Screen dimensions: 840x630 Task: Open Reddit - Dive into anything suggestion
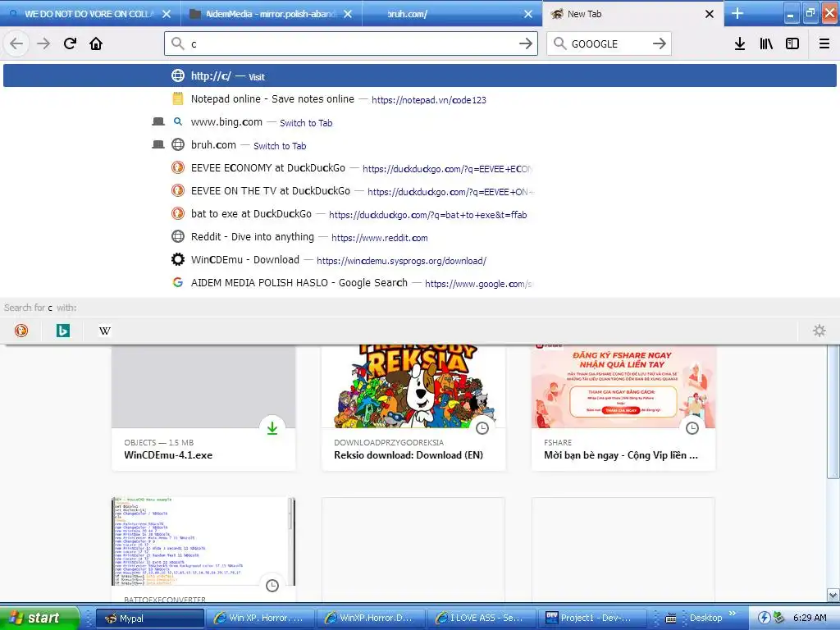(x=420, y=237)
